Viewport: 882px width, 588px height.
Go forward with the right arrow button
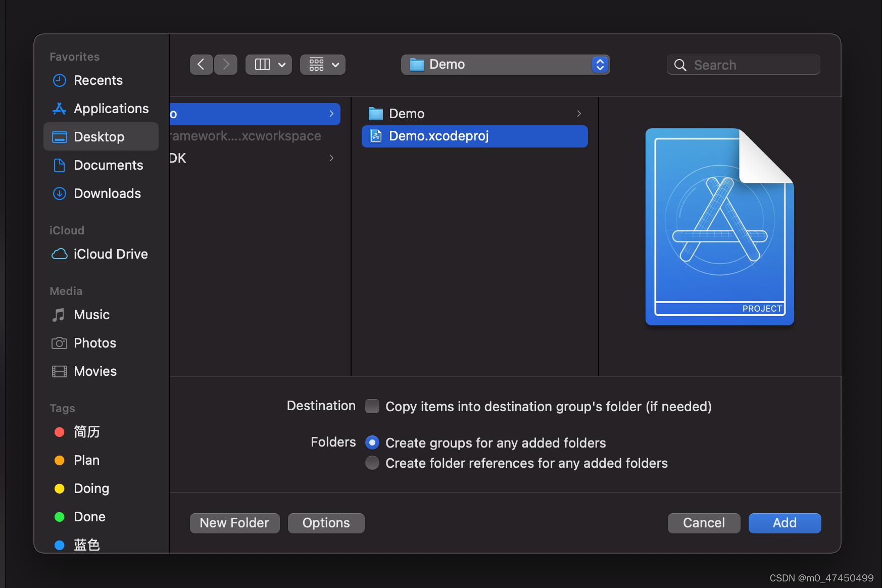tap(226, 65)
